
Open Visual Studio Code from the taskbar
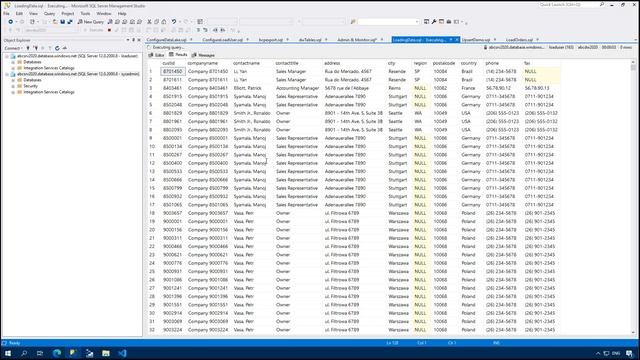click(122, 353)
